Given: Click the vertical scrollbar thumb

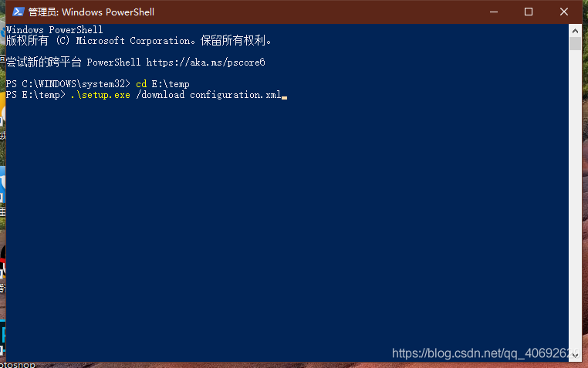Looking at the screenshot, I should coord(575,43).
